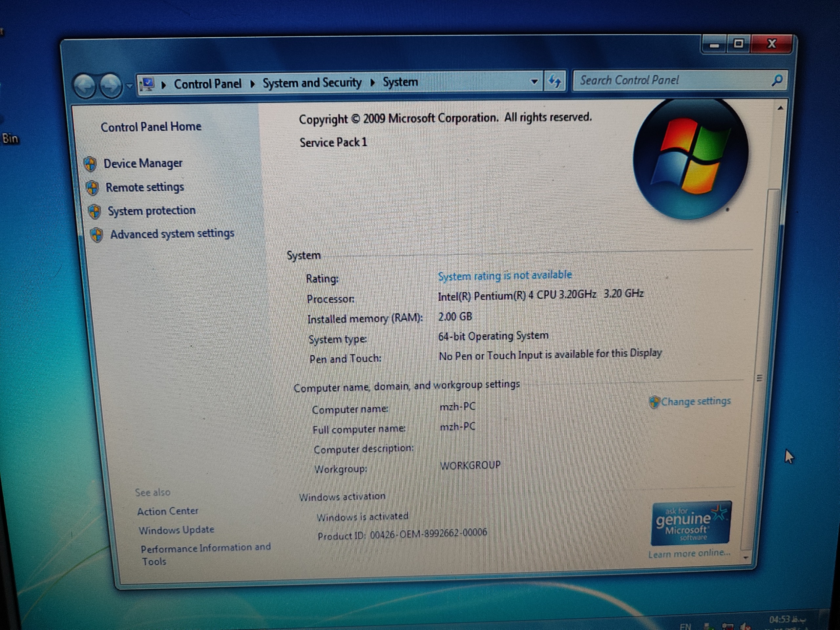Open Control Panel Home

[151, 126]
